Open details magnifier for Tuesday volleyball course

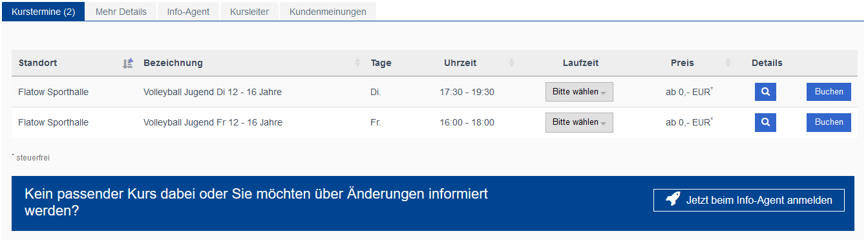[765, 92]
